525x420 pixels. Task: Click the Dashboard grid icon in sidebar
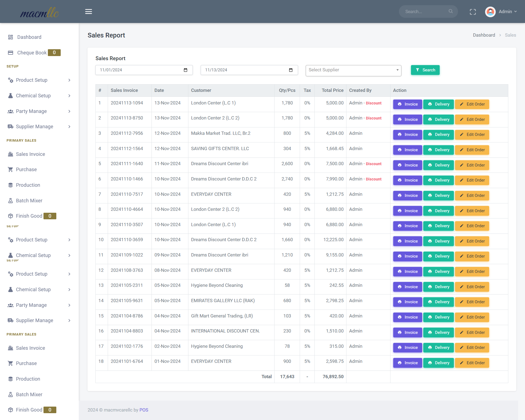click(10, 37)
